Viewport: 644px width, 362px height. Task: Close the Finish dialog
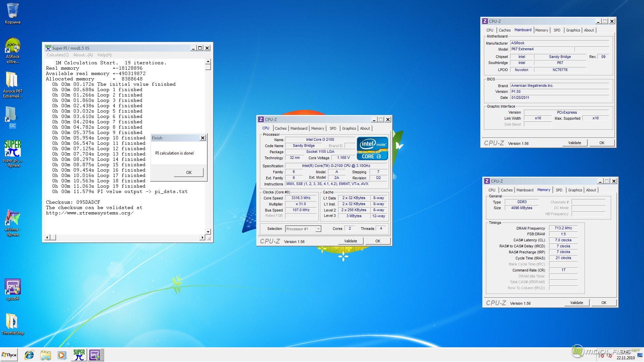click(203, 138)
